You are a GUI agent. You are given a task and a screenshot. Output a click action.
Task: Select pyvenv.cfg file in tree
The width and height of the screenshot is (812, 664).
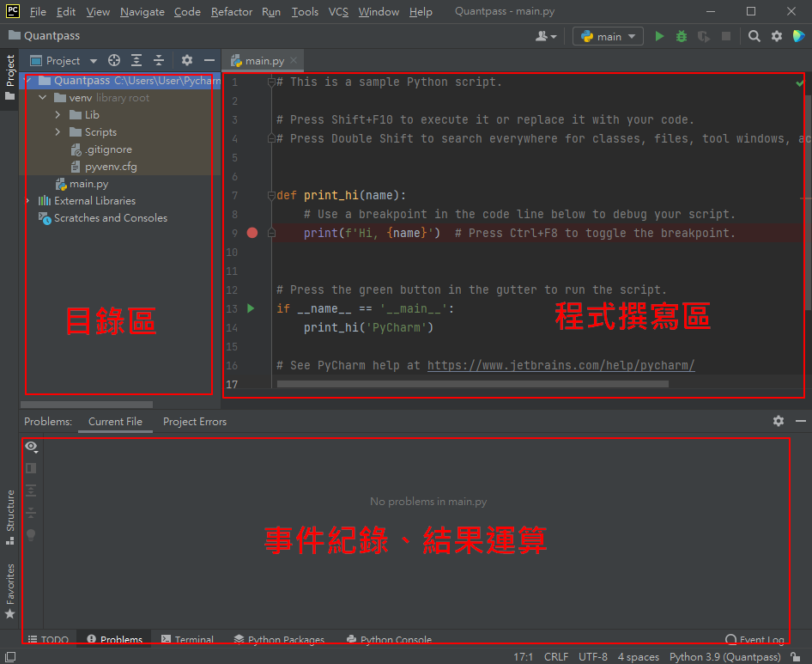[111, 167]
